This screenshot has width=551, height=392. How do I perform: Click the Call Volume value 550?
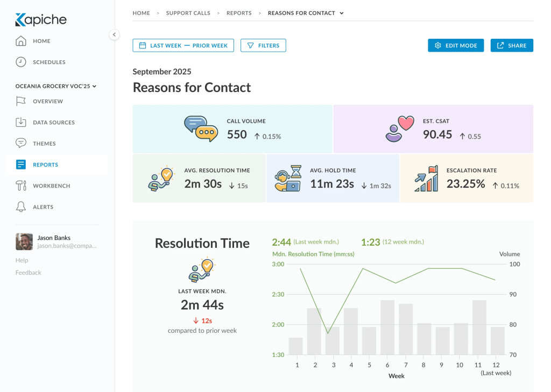click(x=237, y=134)
